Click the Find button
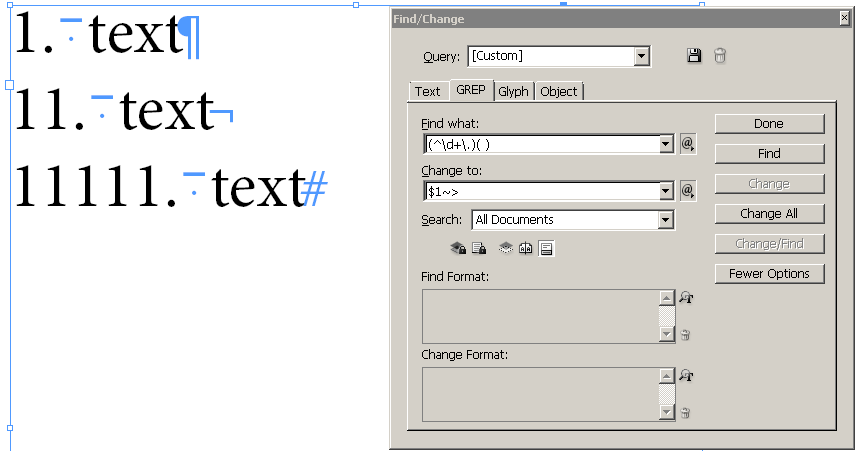857x451 pixels. coord(769,154)
